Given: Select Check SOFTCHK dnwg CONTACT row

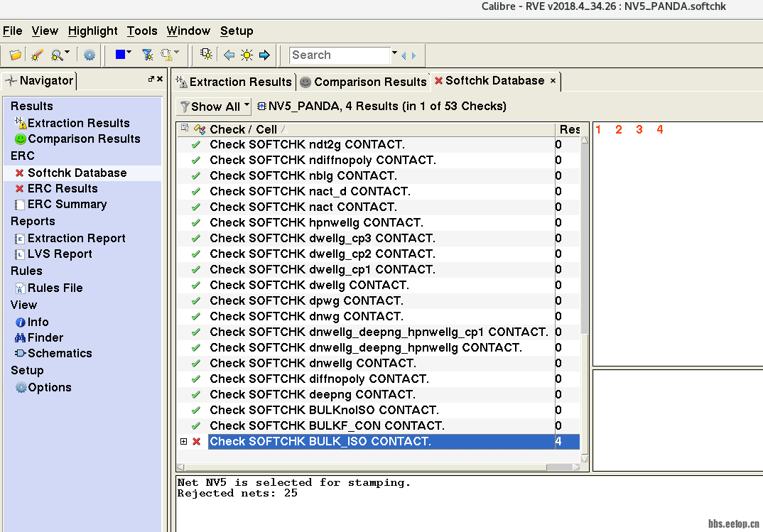Looking at the screenshot, I should [379, 317].
